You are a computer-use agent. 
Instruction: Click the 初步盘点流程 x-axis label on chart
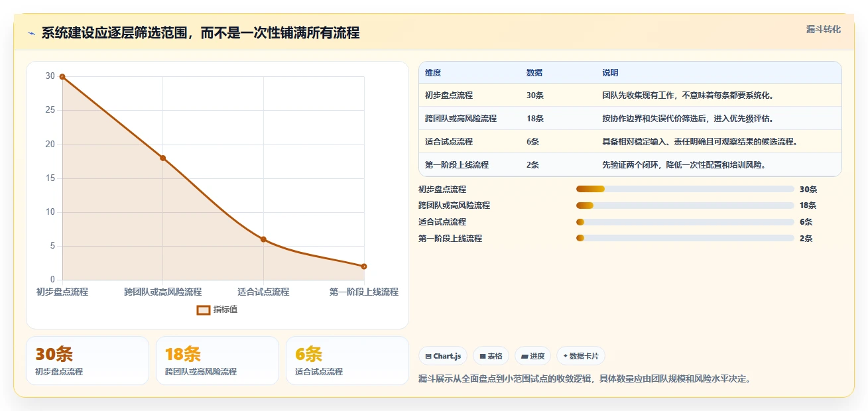click(62, 292)
